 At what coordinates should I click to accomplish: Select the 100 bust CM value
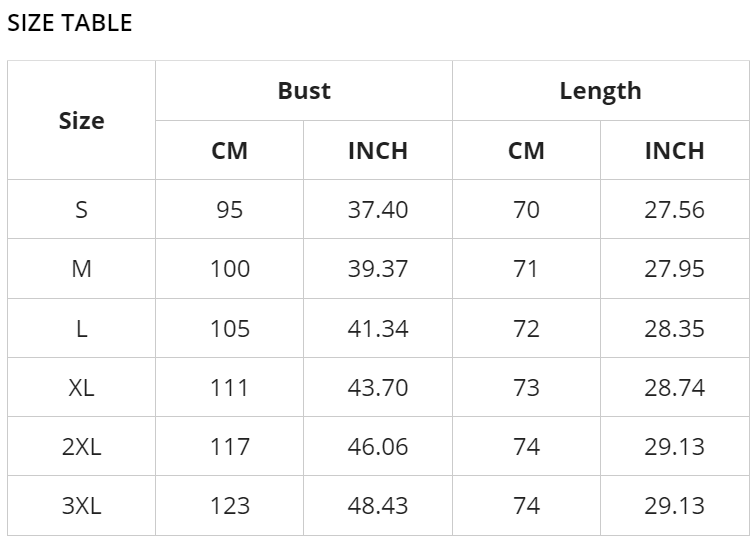coord(230,269)
